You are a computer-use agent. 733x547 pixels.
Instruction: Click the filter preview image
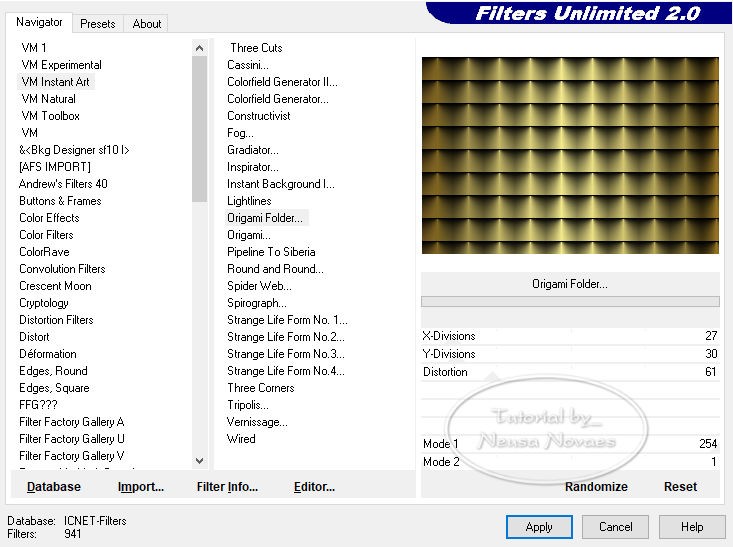tap(570, 156)
